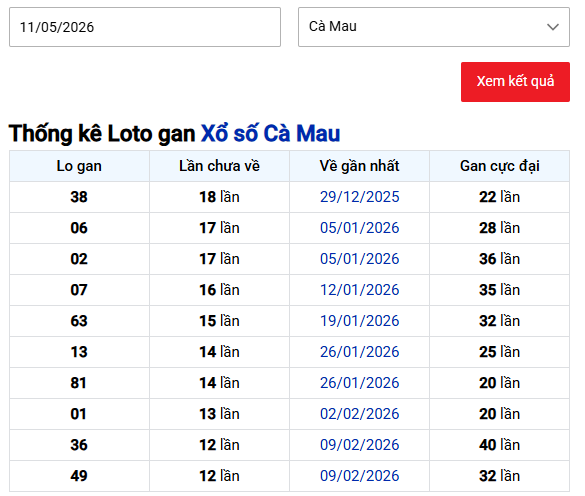Click the 18 lần cell
The height and width of the screenshot is (496, 585).
[219, 197]
